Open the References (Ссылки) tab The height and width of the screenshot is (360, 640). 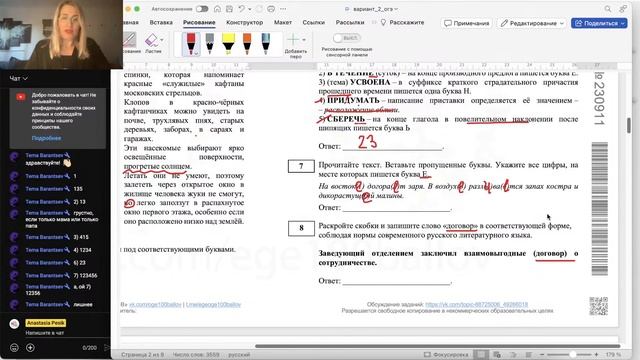tap(313, 22)
